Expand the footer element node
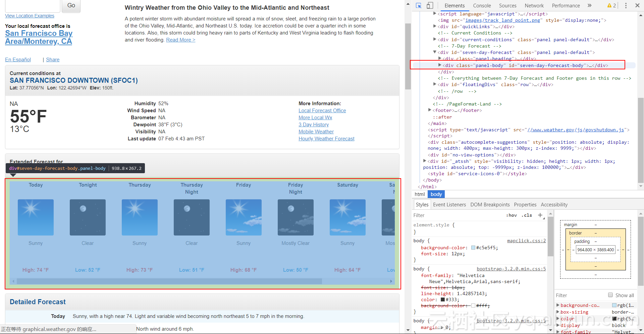 (x=430, y=110)
